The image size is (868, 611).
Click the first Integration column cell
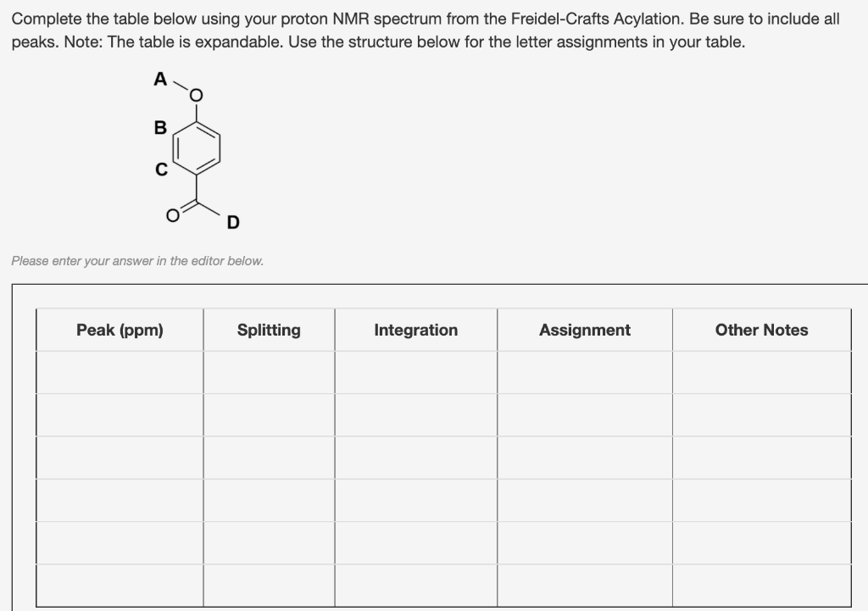point(415,374)
